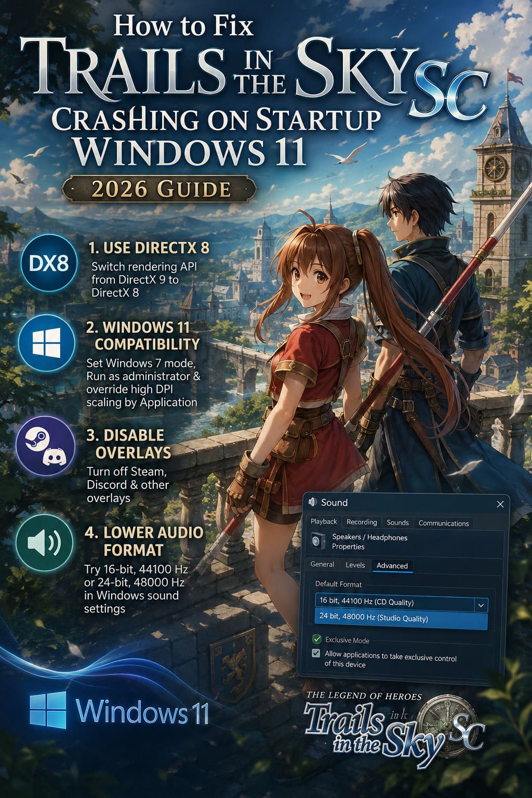Screen dimensions: 532x798
Task: Click the Steam and Discord overlays icon
Action: tap(45, 446)
